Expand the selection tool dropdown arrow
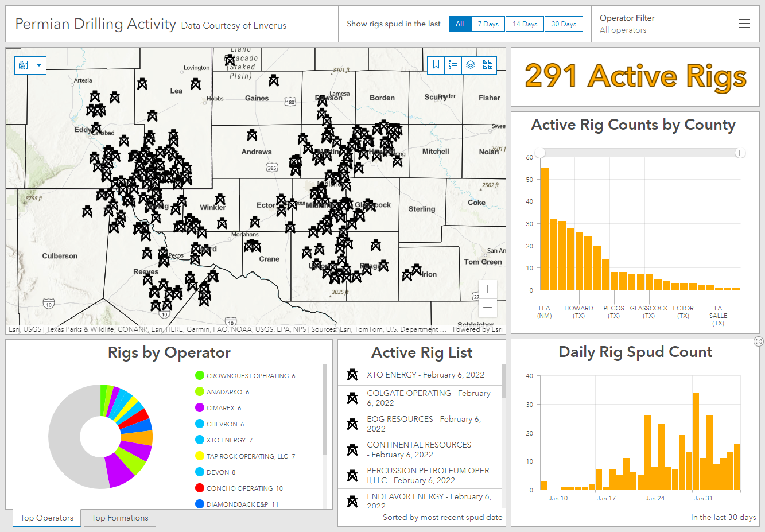This screenshot has width=765, height=532. pos(39,65)
